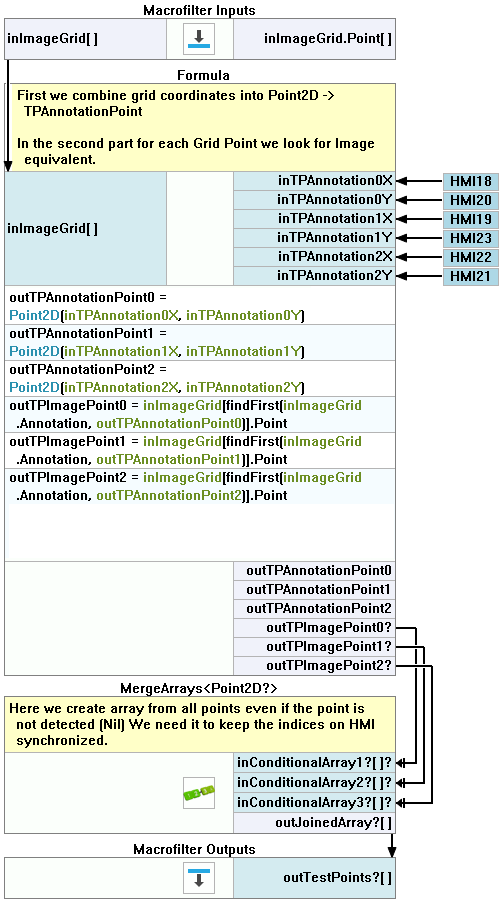The width and height of the screenshot is (500, 904).
Task: Select the outJoinedArray?[] output port
Action: pyautogui.click(x=314, y=823)
